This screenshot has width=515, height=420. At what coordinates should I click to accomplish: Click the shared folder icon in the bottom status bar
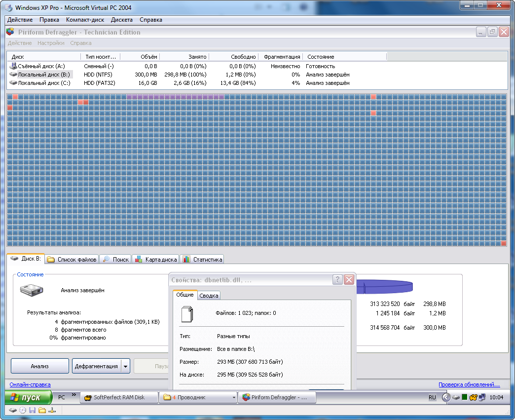click(x=42, y=410)
